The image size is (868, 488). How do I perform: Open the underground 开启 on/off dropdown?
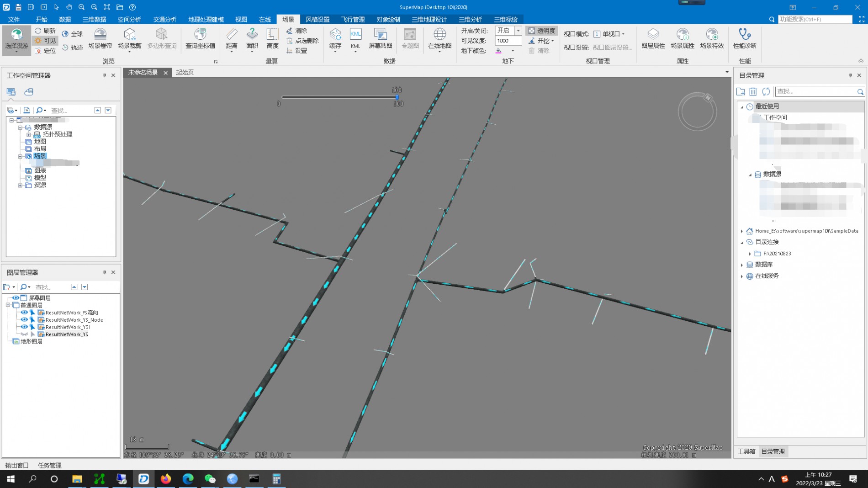click(x=518, y=31)
